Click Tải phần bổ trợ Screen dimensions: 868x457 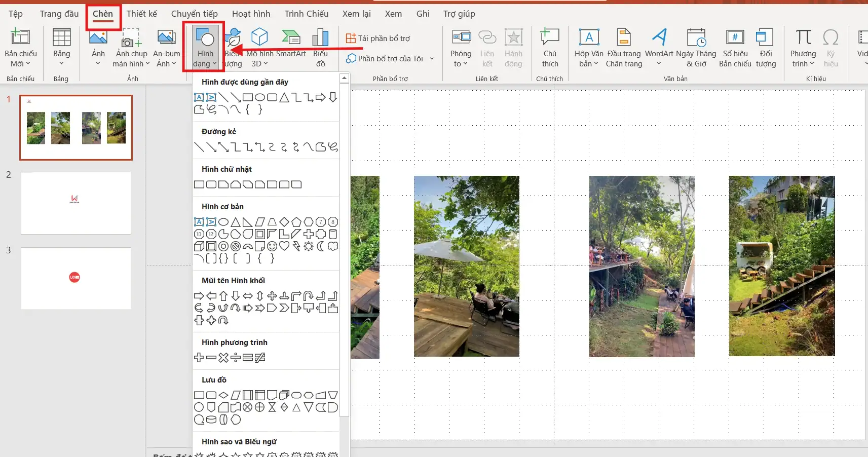[x=378, y=39]
